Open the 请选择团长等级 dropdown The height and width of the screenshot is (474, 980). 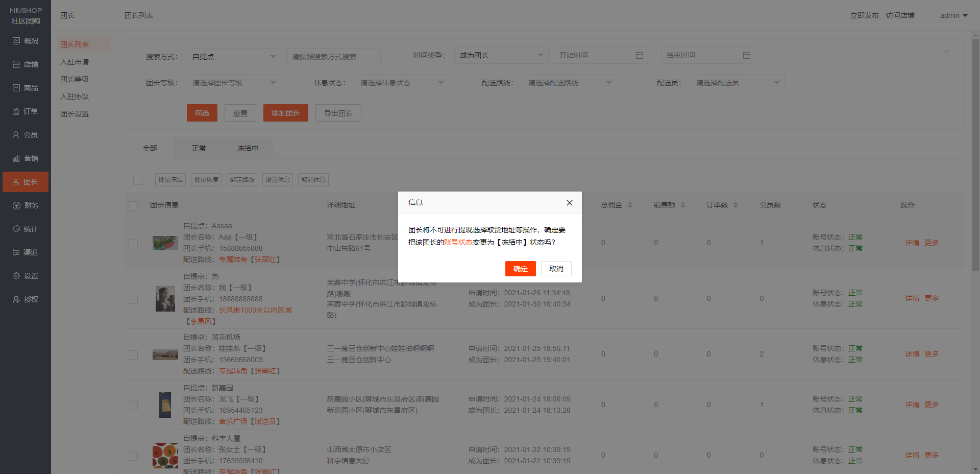coord(234,83)
